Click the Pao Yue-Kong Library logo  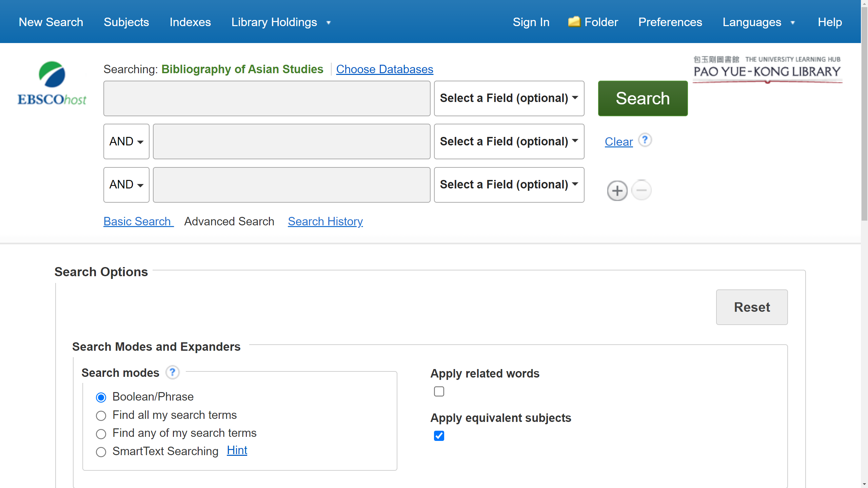[x=768, y=68]
